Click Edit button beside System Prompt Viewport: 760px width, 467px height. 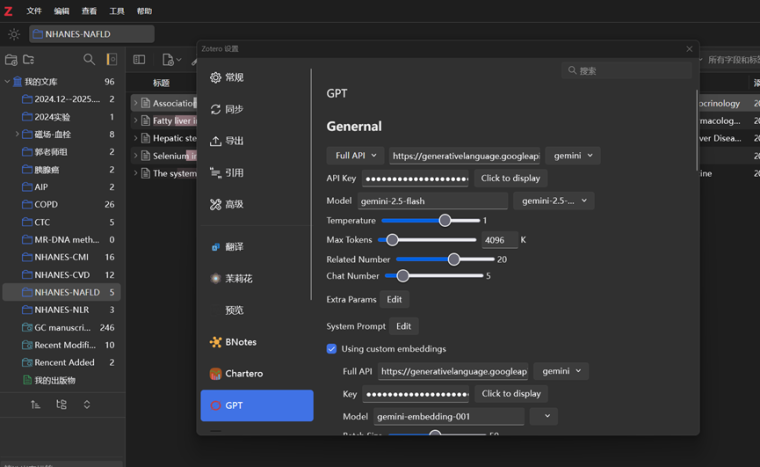pos(403,326)
